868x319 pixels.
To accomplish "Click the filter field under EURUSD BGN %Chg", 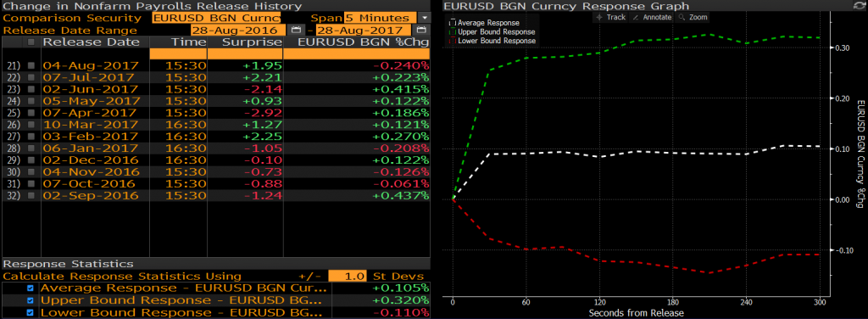I will pyautogui.click(x=357, y=53).
